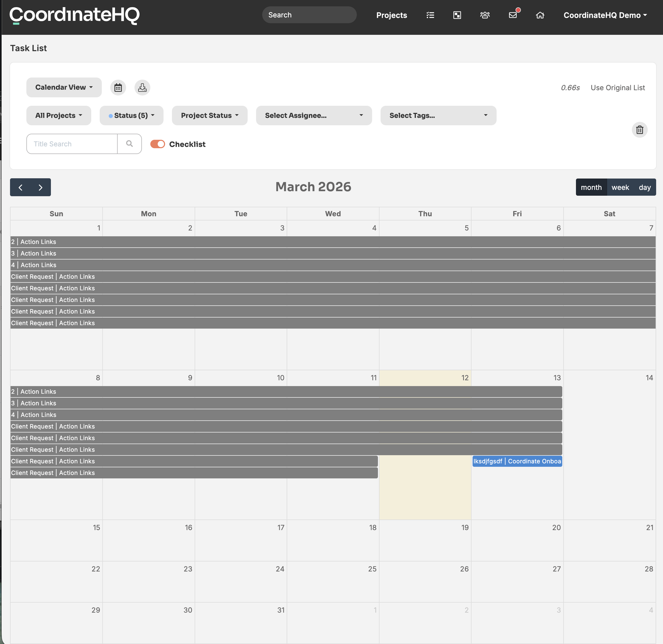
Task: Click the magnifier button in Title Search
Action: pos(129,144)
